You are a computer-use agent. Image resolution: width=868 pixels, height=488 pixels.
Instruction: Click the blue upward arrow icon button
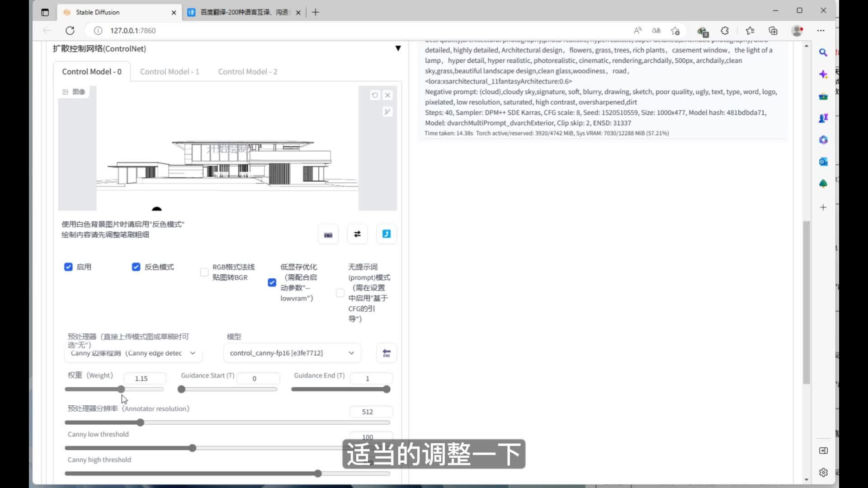point(387,234)
